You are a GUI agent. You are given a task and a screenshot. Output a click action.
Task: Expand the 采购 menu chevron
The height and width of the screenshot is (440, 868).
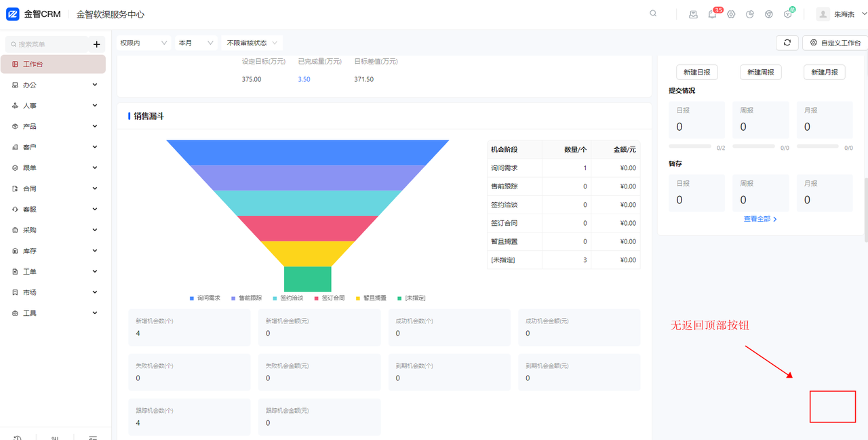pyautogui.click(x=95, y=230)
